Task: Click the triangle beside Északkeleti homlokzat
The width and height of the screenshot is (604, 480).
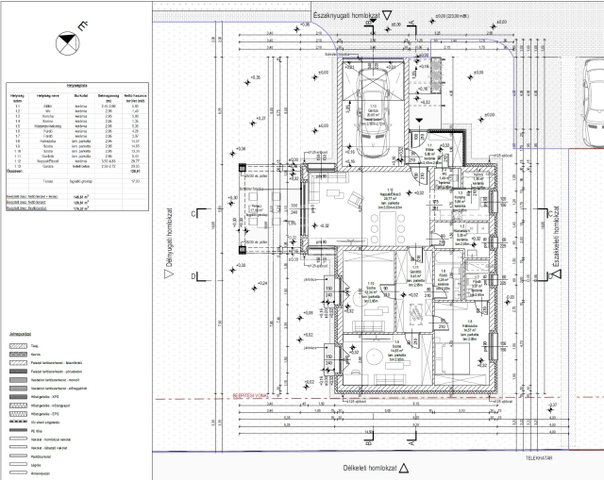Action: pos(556,274)
